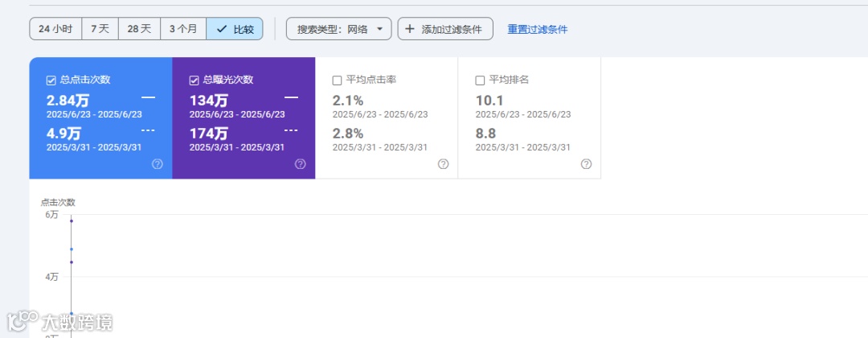The image size is (868, 338).
Task: Expand the 搜索类型：网络 dropdown
Action: pyautogui.click(x=339, y=29)
